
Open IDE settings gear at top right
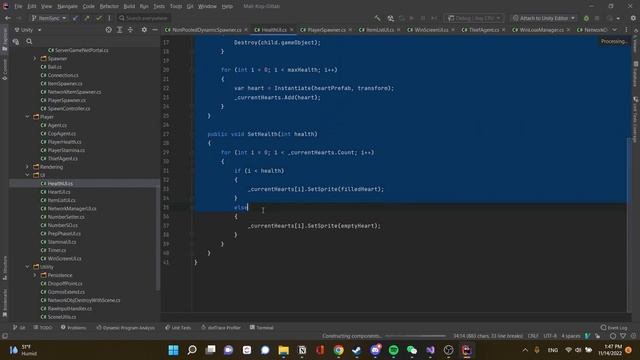633,18
